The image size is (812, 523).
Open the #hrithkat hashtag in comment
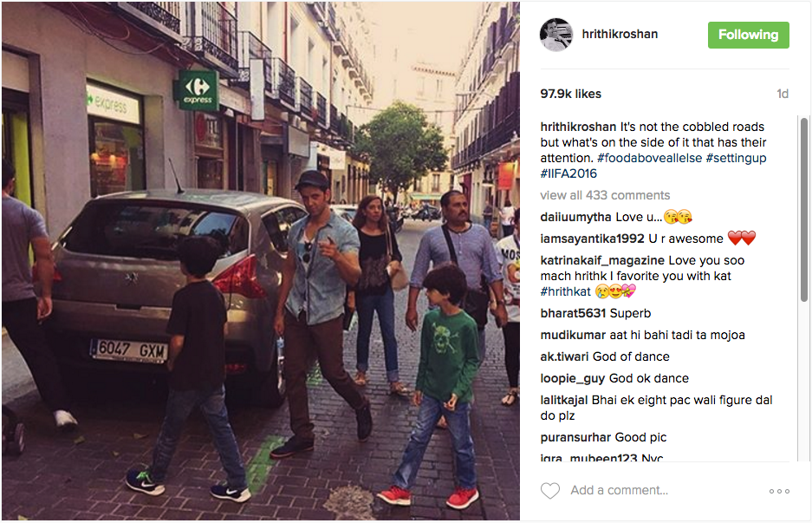coord(566,291)
